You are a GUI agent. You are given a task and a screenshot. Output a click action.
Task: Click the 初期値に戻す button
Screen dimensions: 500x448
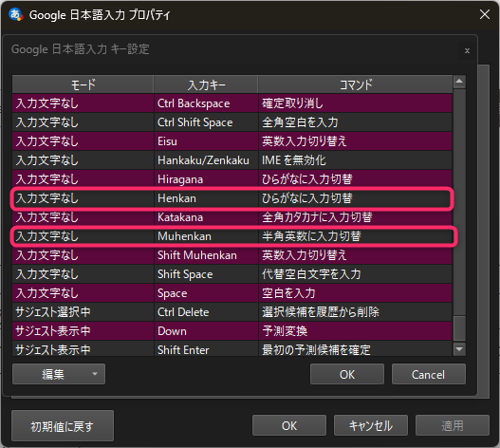pos(63,426)
